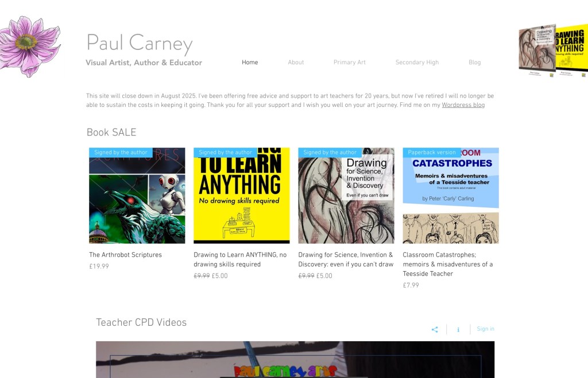Navigate to the Blog page
The image size is (588, 378).
474,63
